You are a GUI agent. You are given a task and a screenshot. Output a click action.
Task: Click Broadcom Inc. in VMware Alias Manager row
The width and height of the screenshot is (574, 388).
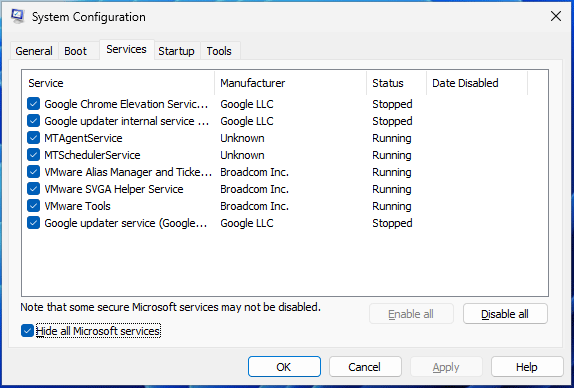click(x=254, y=172)
